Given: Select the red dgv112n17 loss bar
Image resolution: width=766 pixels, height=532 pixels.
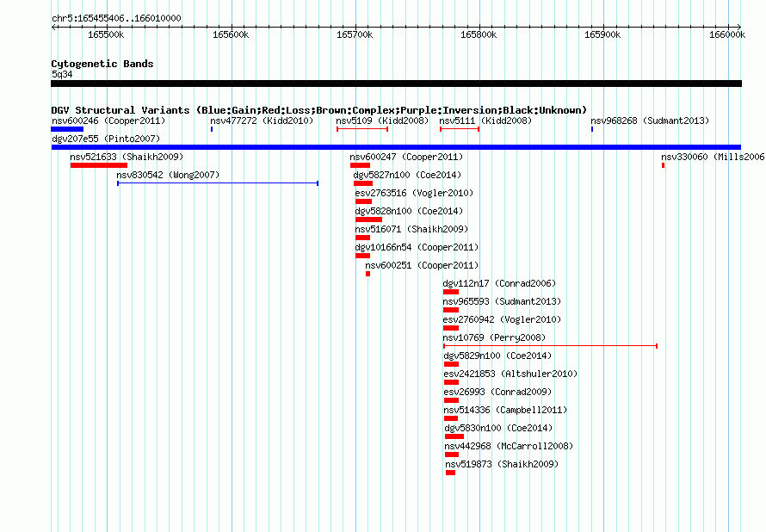Looking at the screenshot, I should click(451, 292).
